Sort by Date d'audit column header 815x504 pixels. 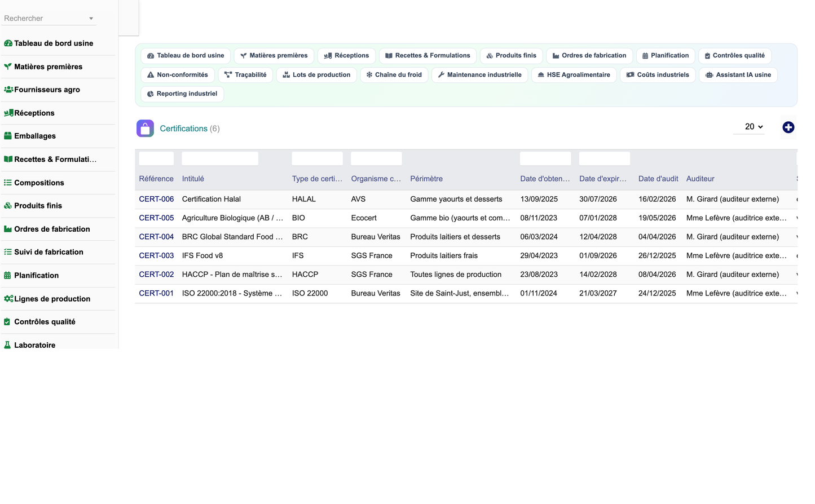[x=658, y=179]
